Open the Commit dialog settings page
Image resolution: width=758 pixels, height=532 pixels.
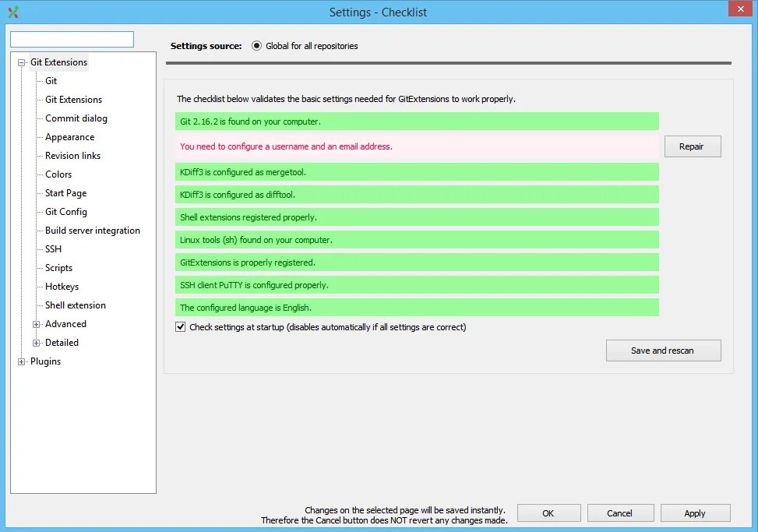click(76, 118)
